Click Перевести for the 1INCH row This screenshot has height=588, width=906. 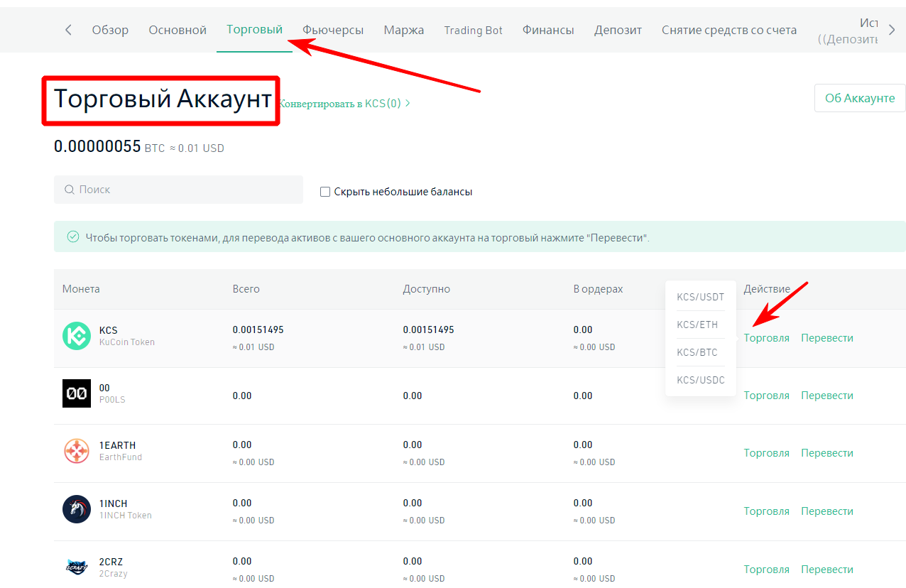826,511
